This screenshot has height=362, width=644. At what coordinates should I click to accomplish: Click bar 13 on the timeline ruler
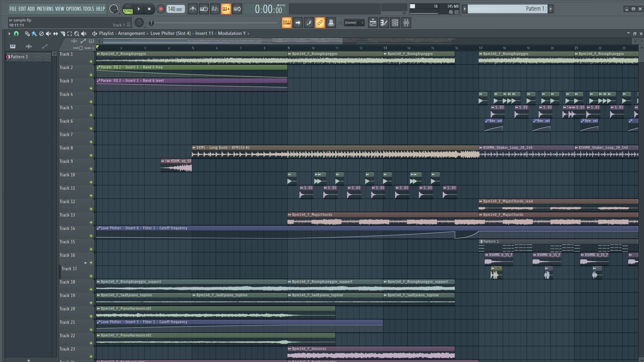[x=385, y=48]
